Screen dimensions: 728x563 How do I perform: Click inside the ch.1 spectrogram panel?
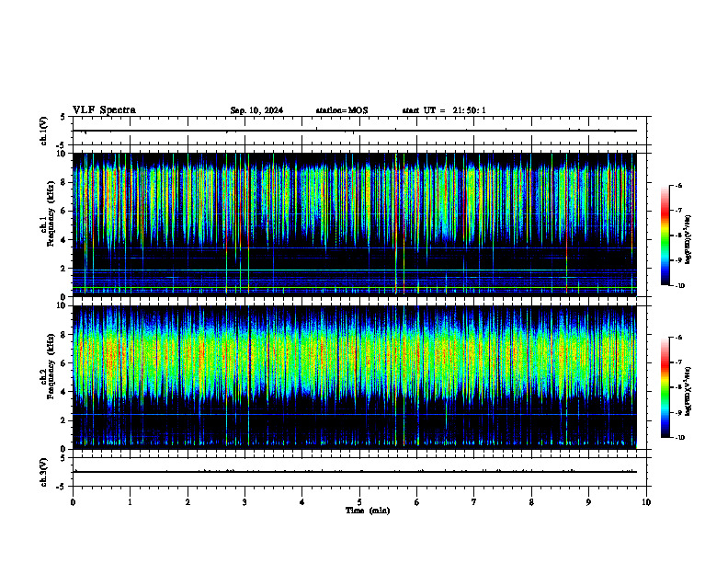tap(355, 224)
